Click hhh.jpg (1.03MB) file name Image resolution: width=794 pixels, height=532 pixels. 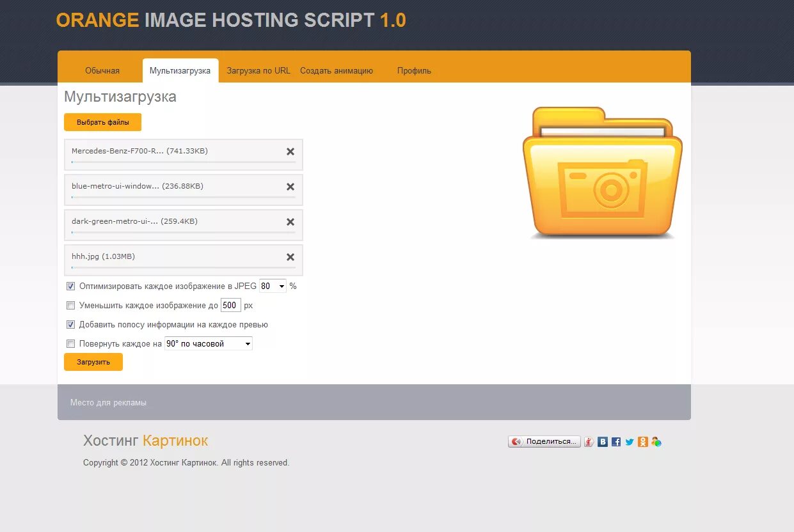tap(103, 256)
